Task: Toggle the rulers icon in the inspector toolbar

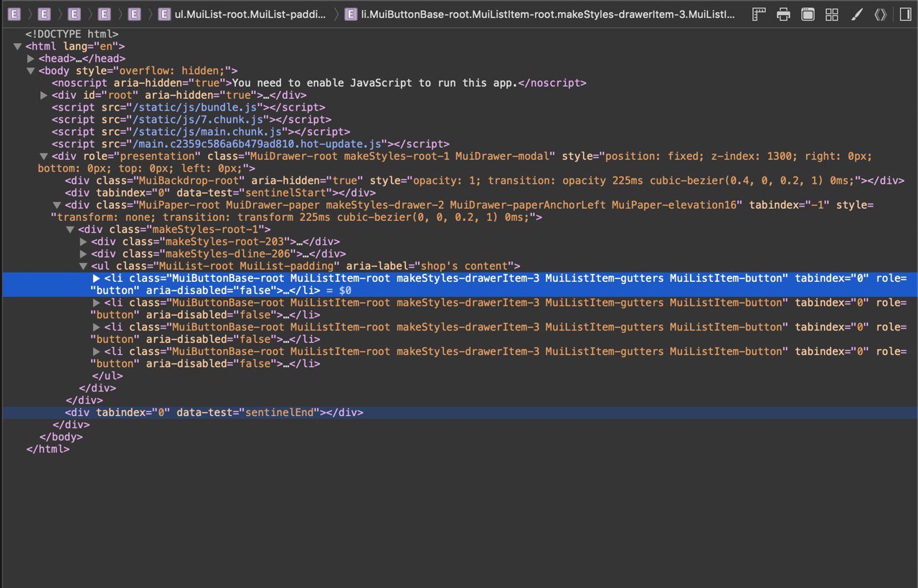Action: tap(760, 14)
